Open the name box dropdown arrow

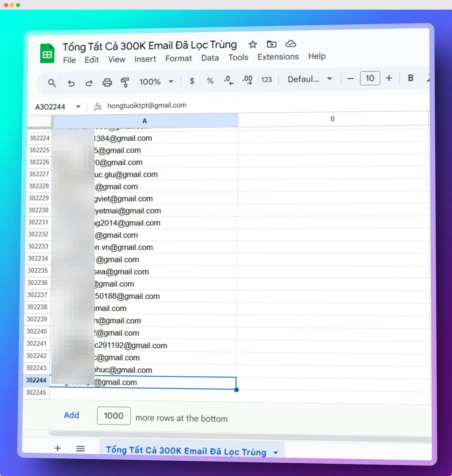[x=78, y=107]
